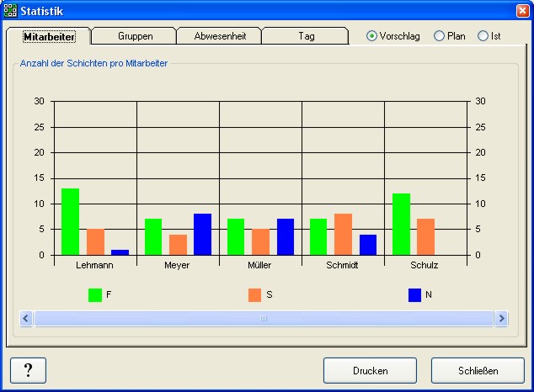Click Meyer's blue N bar
The height and width of the screenshot is (392, 534).
click(x=202, y=234)
